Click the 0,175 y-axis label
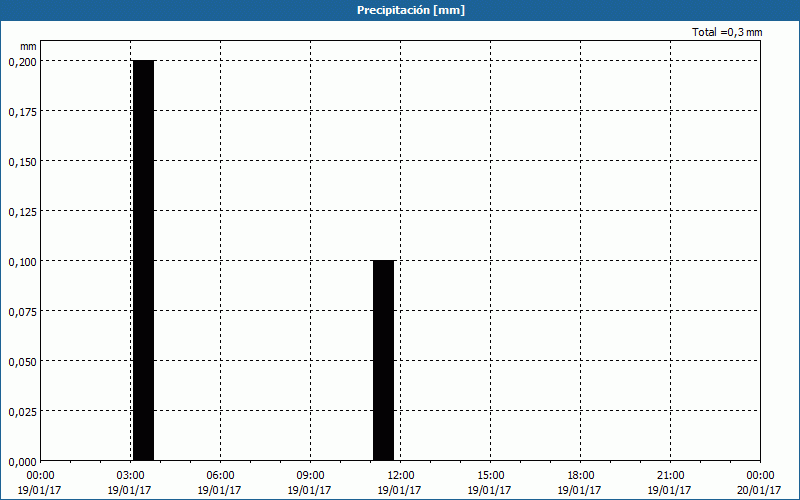800x500 pixels. tap(22, 111)
